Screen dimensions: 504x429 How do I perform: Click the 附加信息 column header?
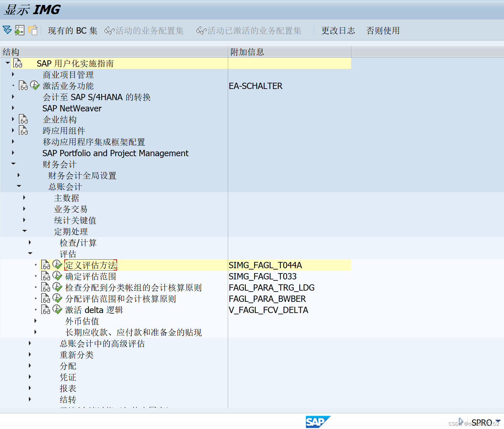(289, 52)
